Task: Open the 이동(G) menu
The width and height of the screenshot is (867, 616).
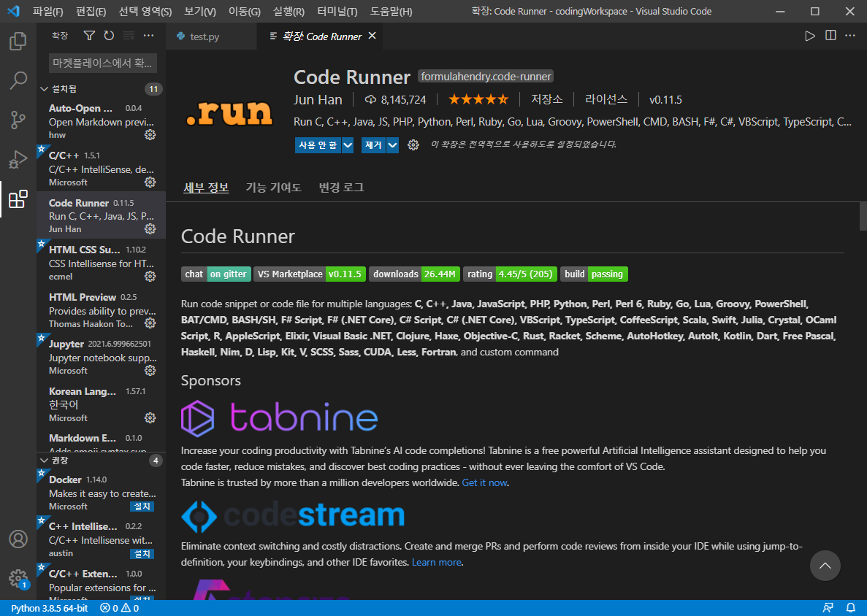Action: point(245,12)
